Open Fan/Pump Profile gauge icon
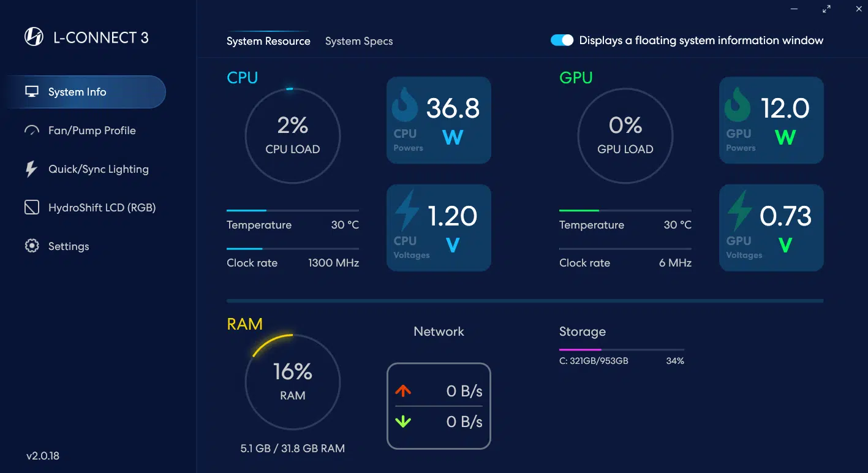The image size is (868, 473). click(x=32, y=131)
